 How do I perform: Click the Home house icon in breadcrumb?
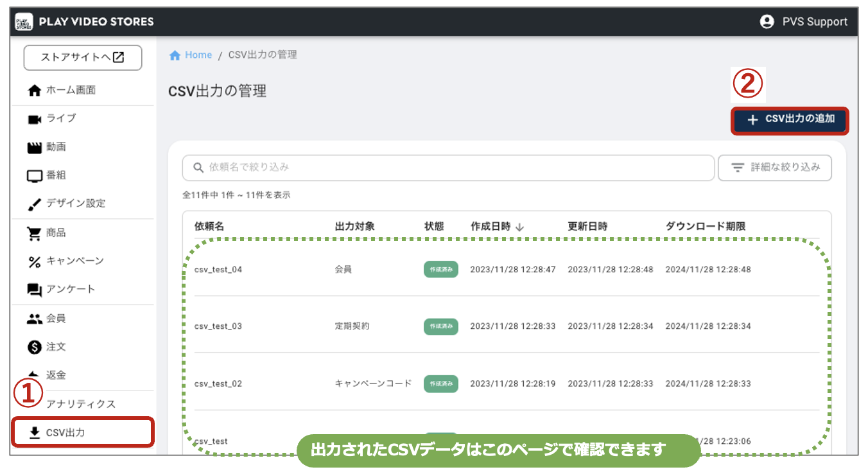pyautogui.click(x=175, y=55)
